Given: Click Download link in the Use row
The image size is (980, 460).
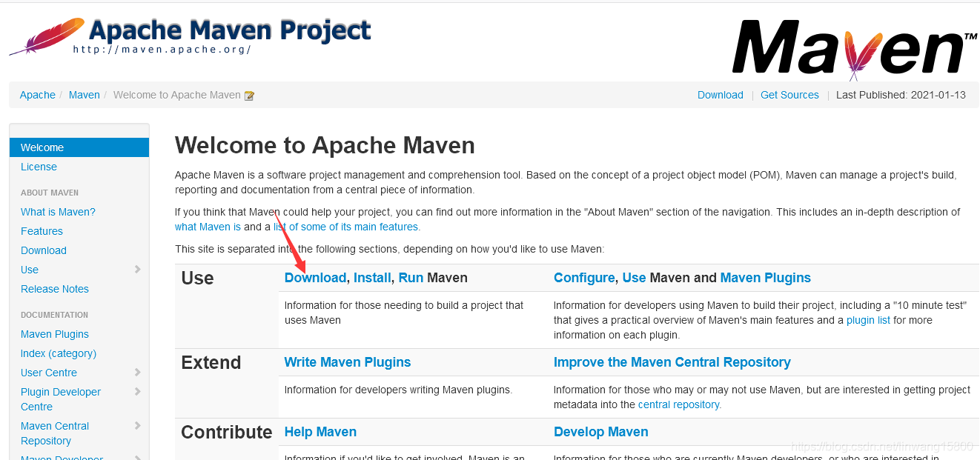Looking at the screenshot, I should (315, 278).
